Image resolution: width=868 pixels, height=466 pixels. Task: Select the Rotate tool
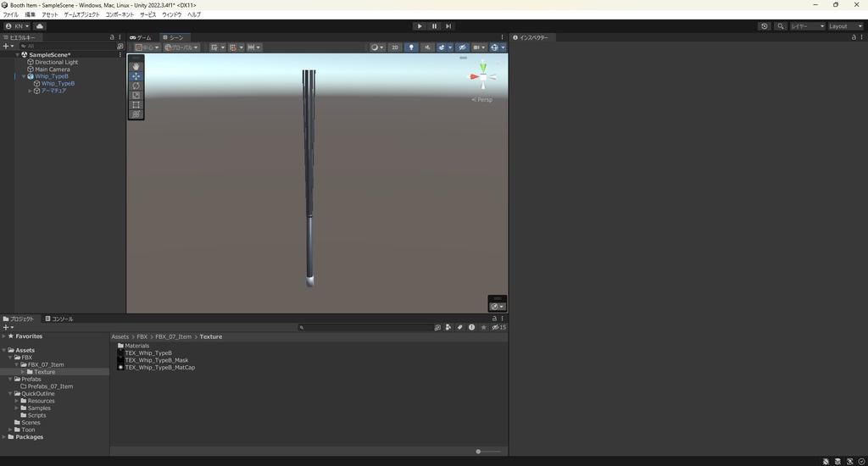coord(136,86)
